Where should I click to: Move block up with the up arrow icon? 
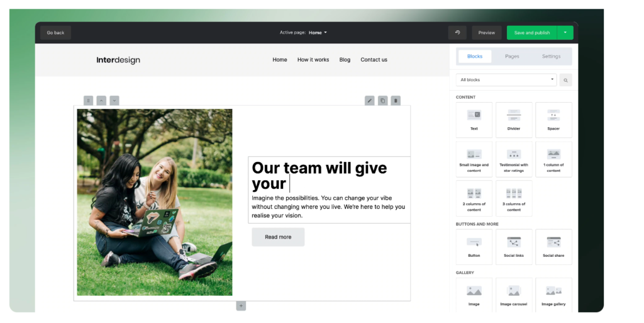pyautogui.click(x=101, y=101)
